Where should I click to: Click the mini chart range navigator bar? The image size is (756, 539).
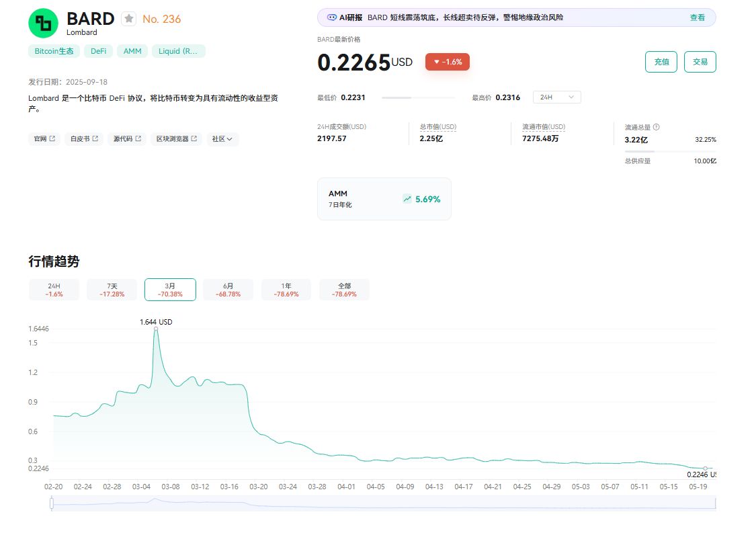[383, 504]
